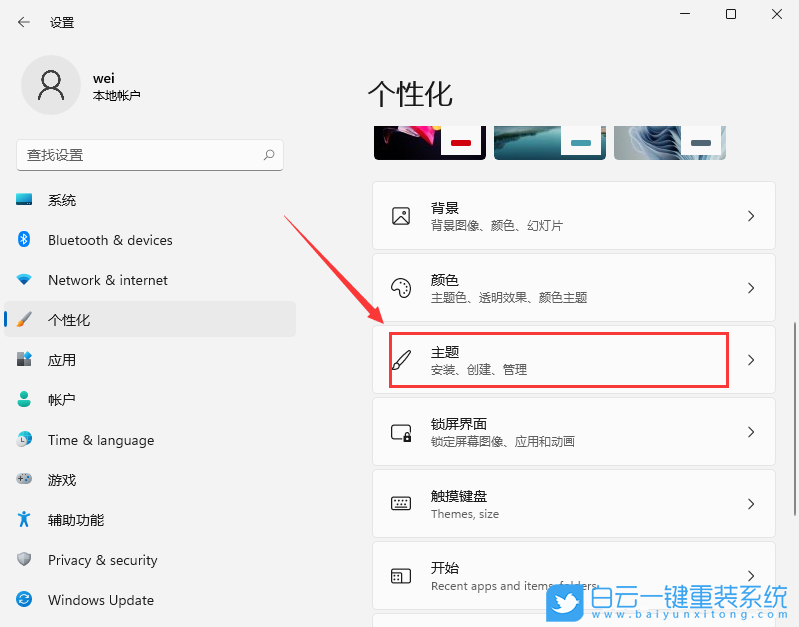Viewport: 799px width, 627px height.
Task: Click the 主题 brush icon
Action: (x=401, y=360)
